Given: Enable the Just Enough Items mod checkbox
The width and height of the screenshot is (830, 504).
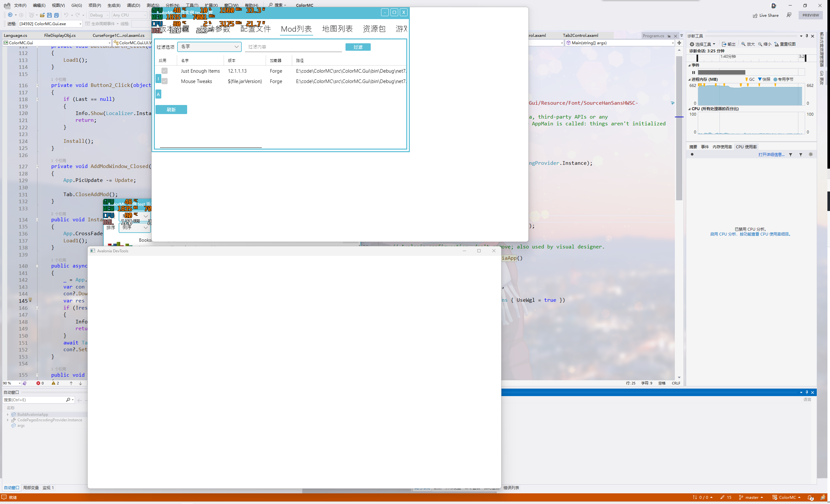Looking at the screenshot, I should coord(164,71).
